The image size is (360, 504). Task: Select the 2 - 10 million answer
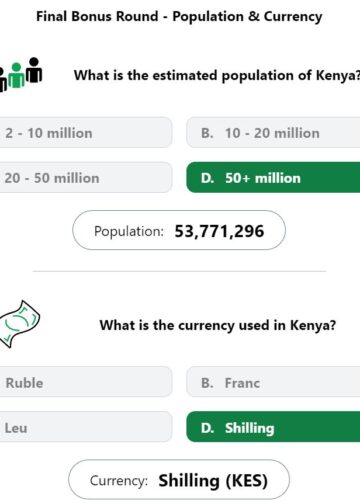(x=86, y=133)
